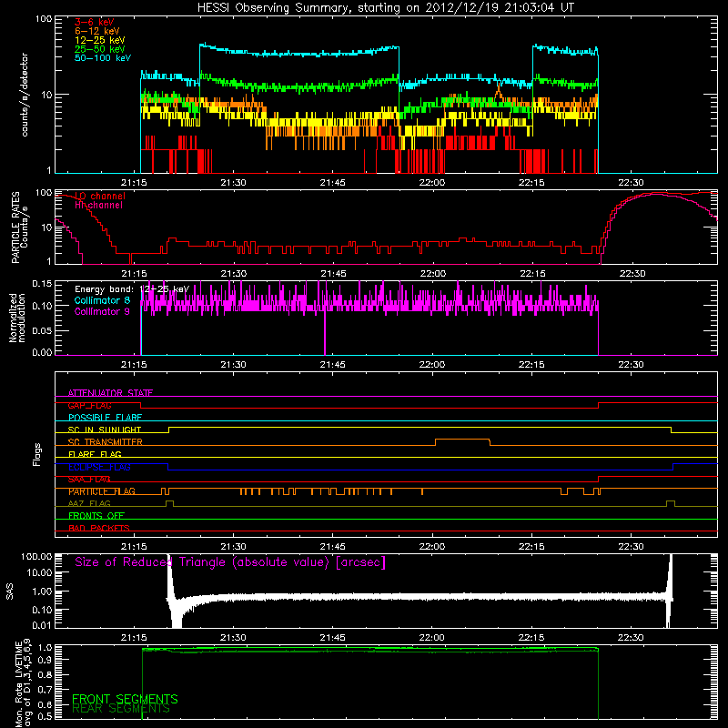Click the FLARE_FLAG label
The height and width of the screenshot is (728, 728).
tap(95, 454)
